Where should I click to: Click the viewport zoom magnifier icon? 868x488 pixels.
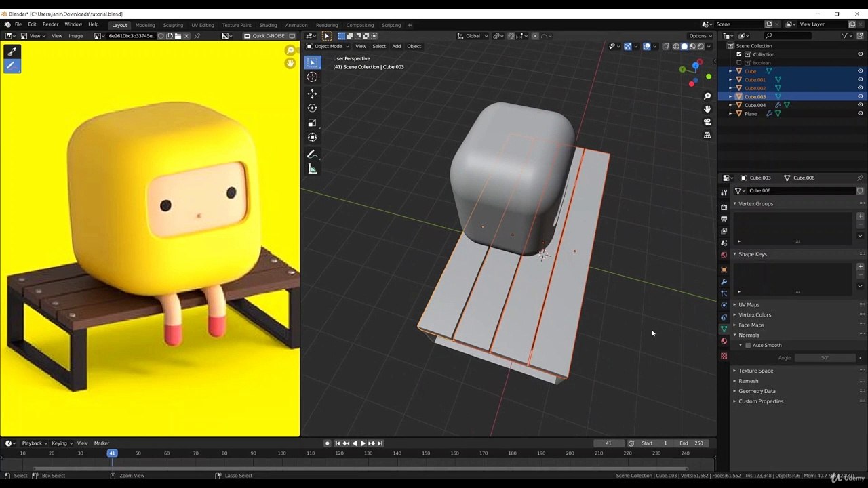tap(707, 96)
